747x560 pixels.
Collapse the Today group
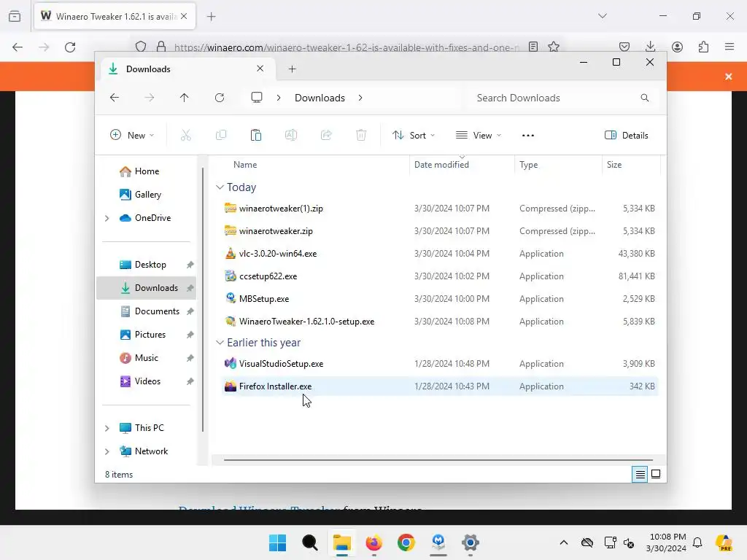220,187
